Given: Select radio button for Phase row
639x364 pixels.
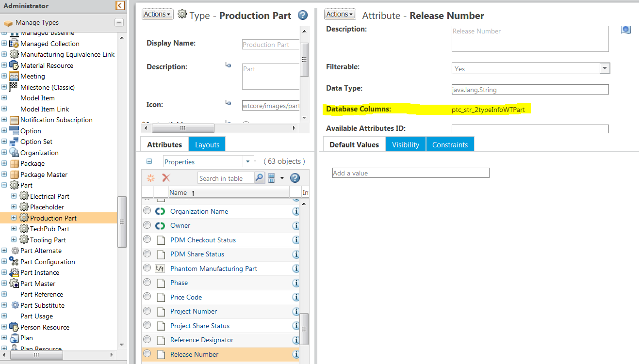Looking at the screenshot, I should click(147, 282).
